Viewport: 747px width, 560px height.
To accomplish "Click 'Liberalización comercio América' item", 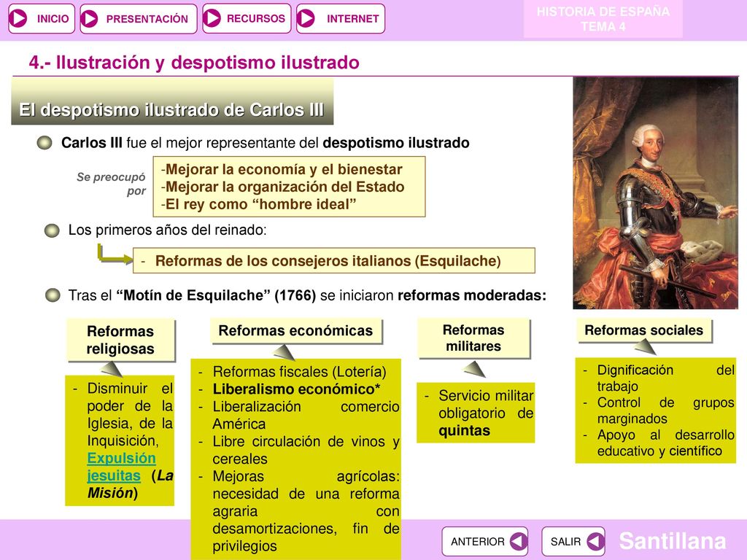I will [x=306, y=415].
